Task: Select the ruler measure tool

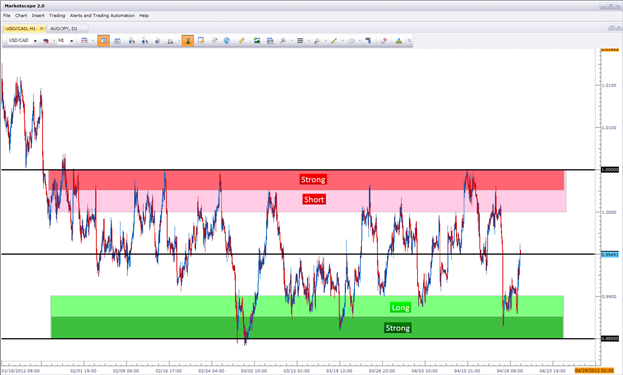Action: [x=241, y=41]
